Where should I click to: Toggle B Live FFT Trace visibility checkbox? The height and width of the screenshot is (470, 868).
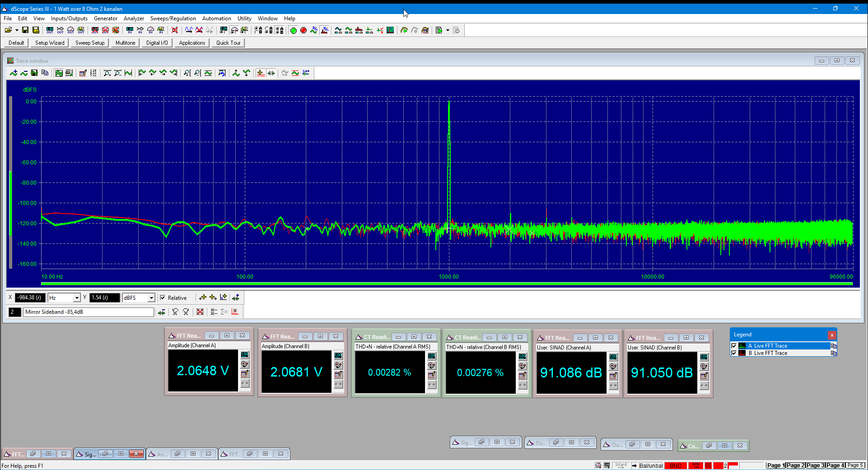[734, 353]
